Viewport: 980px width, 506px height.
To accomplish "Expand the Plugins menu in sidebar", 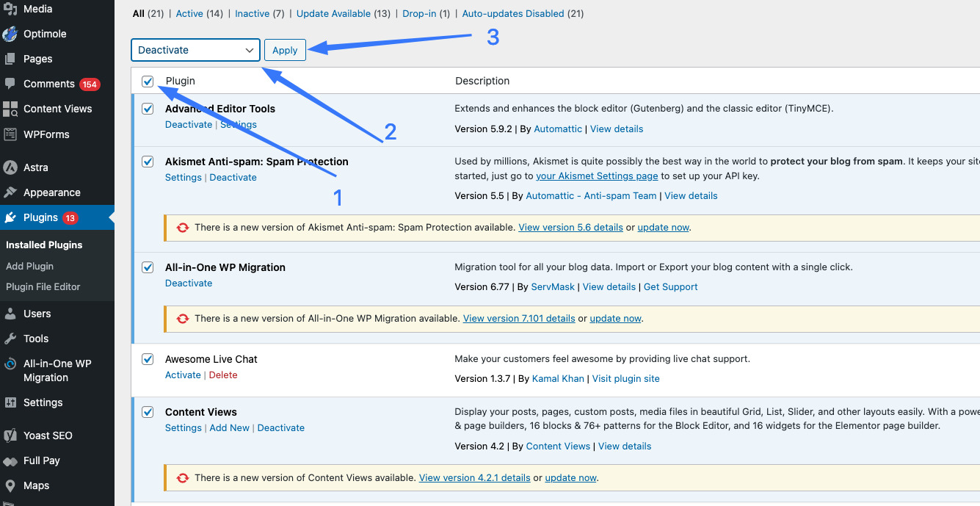I will [40, 217].
